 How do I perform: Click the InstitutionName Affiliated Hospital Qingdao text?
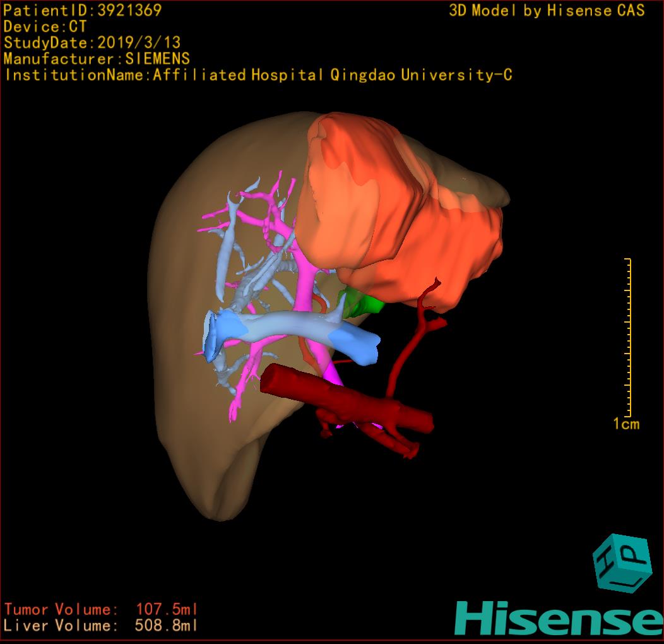[x=259, y=75]
